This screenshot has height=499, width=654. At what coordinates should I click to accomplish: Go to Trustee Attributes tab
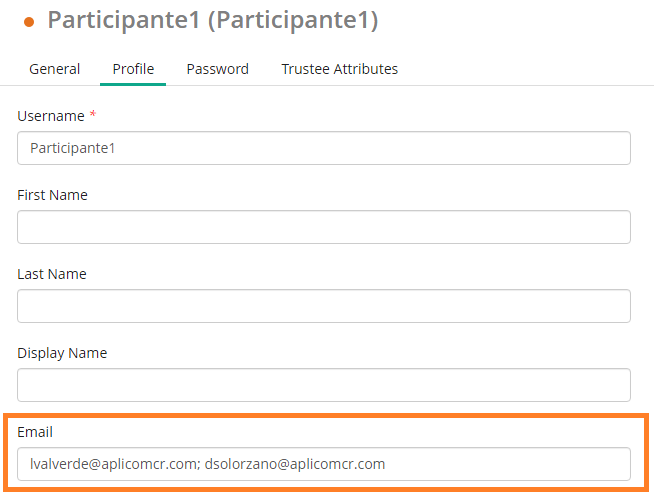(x=339, y=69)
